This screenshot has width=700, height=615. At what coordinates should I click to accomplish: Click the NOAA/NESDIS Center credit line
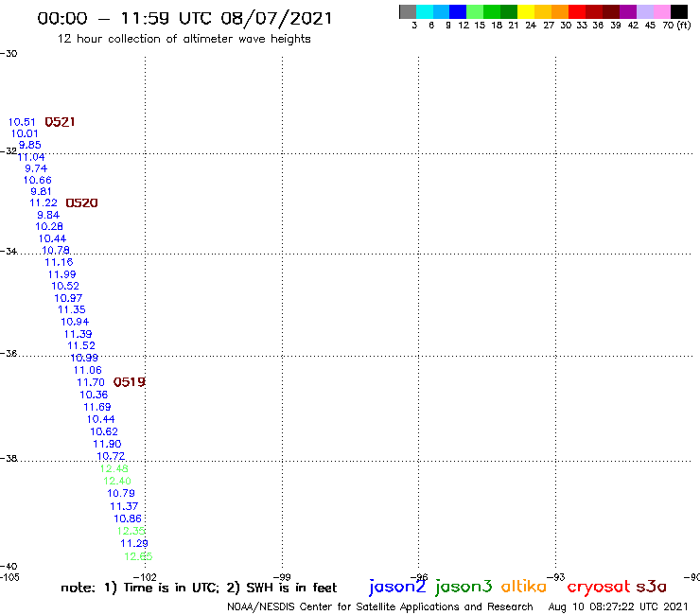coord(380,607)
